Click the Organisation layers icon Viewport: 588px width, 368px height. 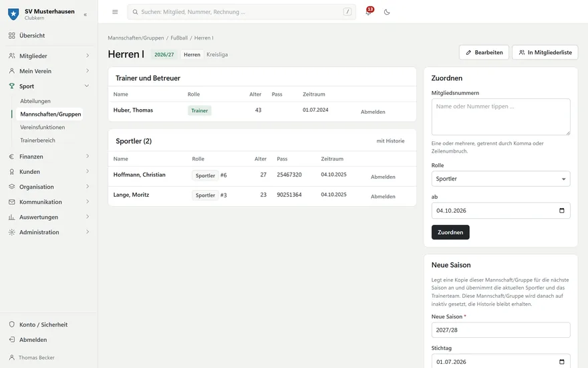point(12,187)
